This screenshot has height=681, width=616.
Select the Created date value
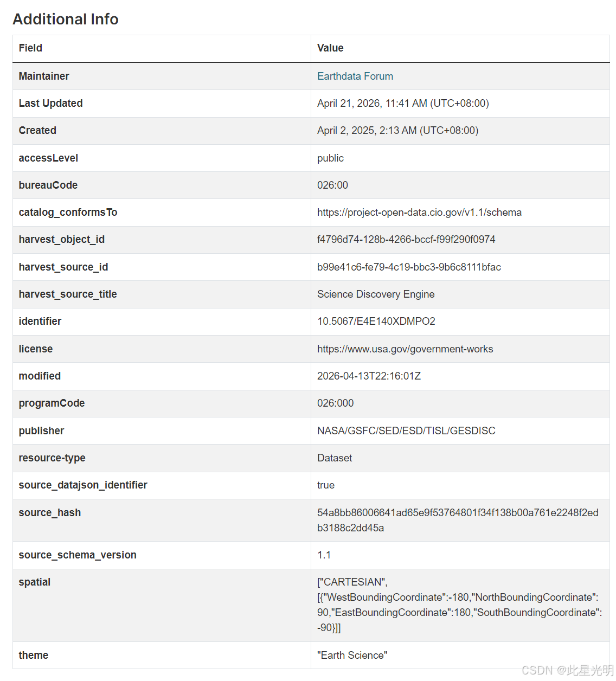pos(397,131)
